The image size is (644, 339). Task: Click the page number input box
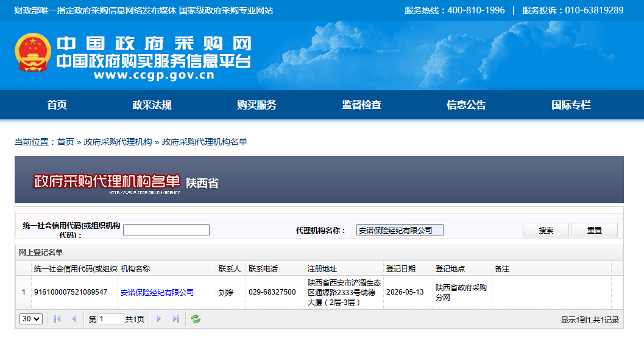110,319
